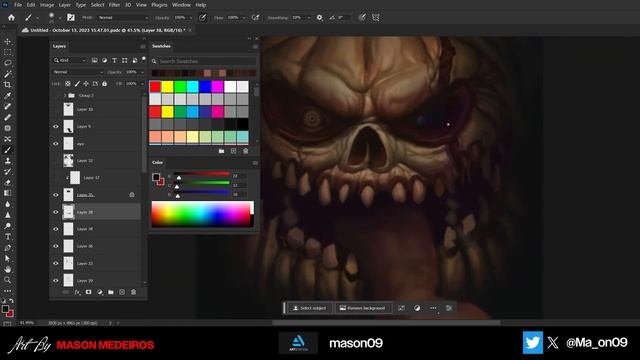This screenshot has height=360, width=640.
Task: Select the Pen tool
Action: [x=7, y=248]
